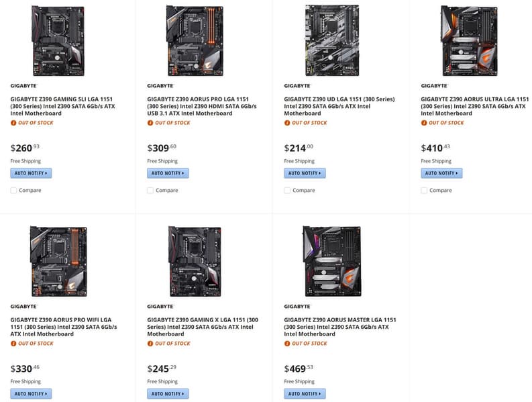Image resolution: width=532 pixels, height=402 pixels.
Task: Tick the Compare checkbox under Z390 UD
Action: (x=288, y=191)
